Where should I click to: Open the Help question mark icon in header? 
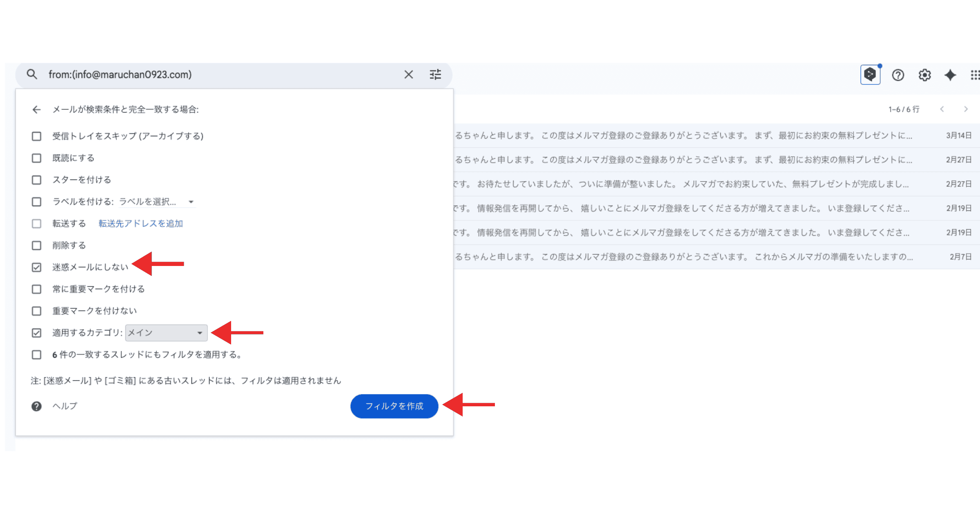(898, 75)
